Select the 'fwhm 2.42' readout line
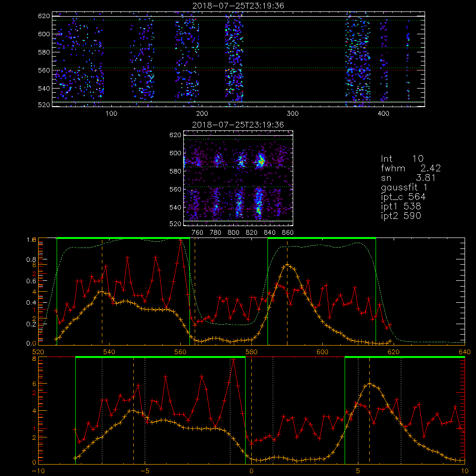This screenshot has width=476, height=476. pos(411,168)
